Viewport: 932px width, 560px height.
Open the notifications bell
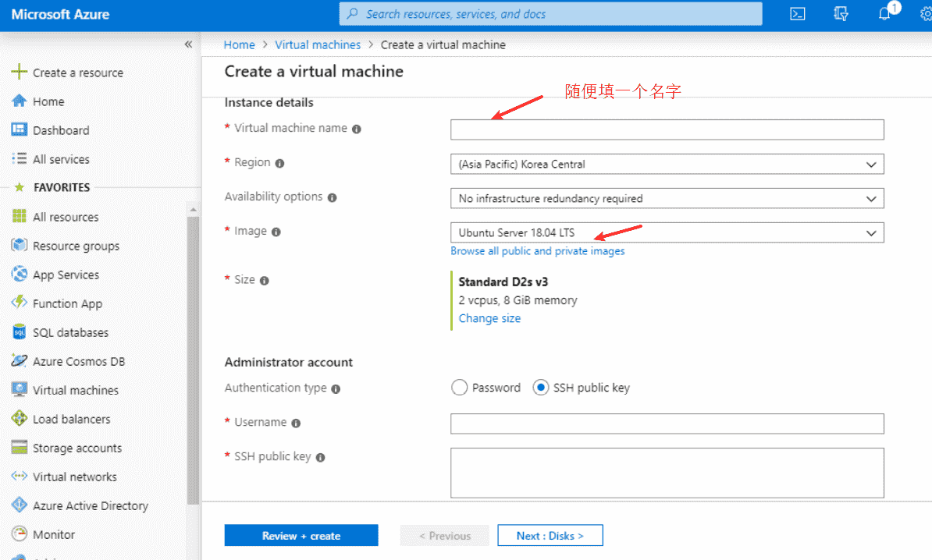884,14
